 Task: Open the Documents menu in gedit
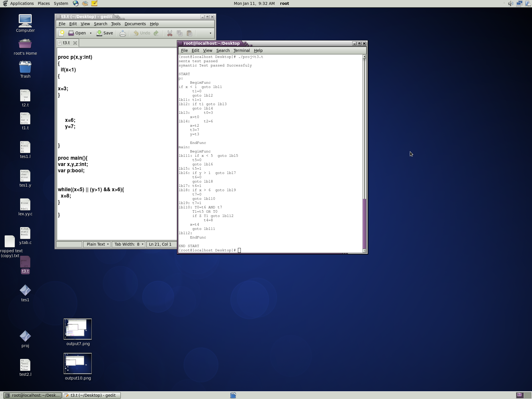click(x=135, y=24)
